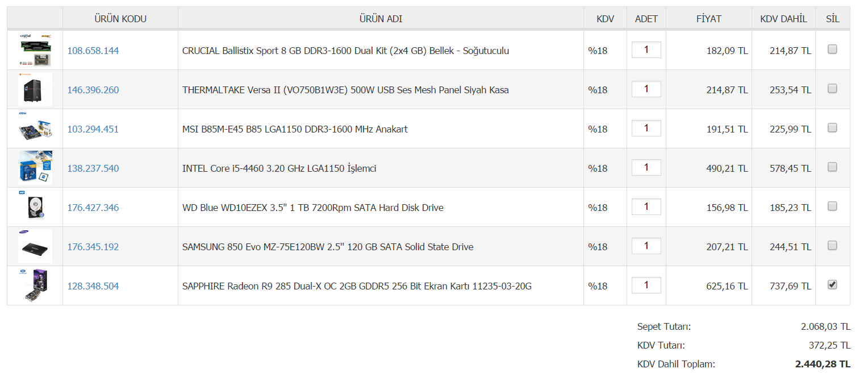Tick the delete checkbox for INTEL Core i5 row
868x381 pixels.
(832, 167)
